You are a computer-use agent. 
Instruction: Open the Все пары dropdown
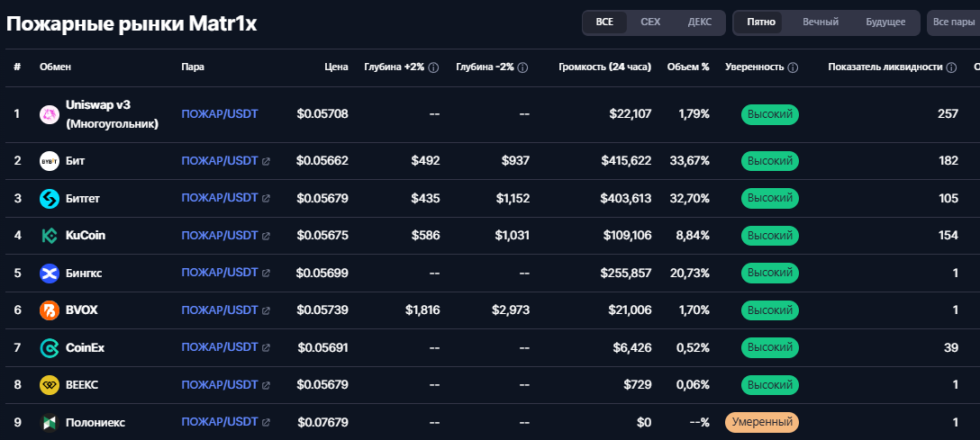tap(953, 22)
